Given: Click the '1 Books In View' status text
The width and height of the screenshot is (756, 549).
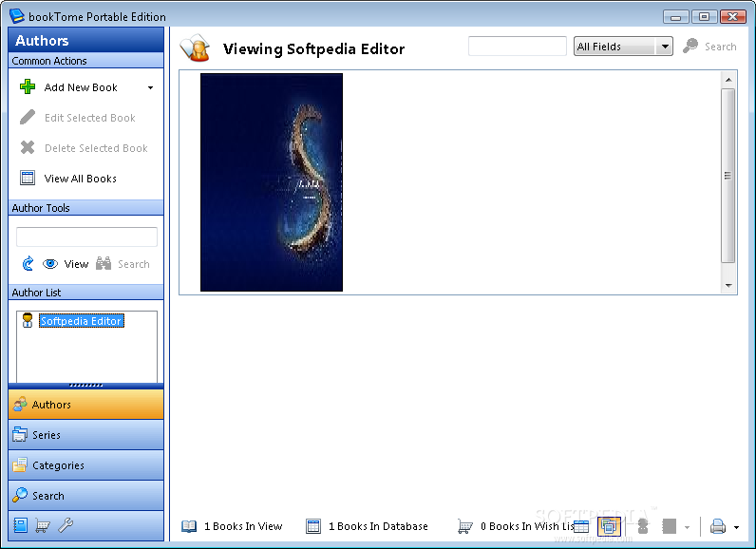Looking at the screenshot, I should pos(243,526).
